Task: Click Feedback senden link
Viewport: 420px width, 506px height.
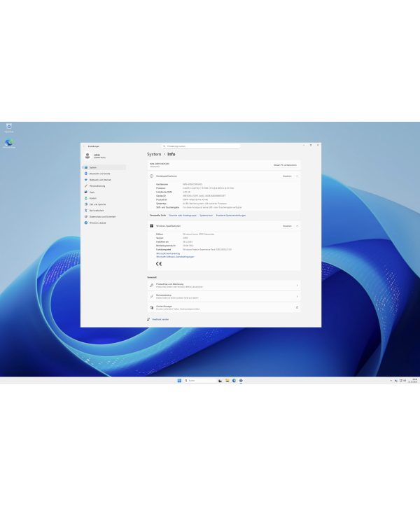Action: click(160, 319)
